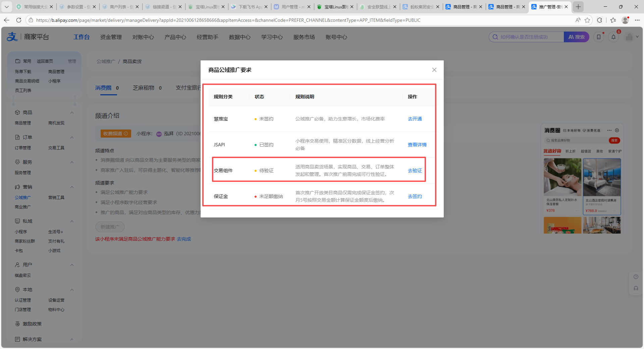Open a new browser tab
Viewport: 644px width, 349px height.
click(x=578, y=7)
